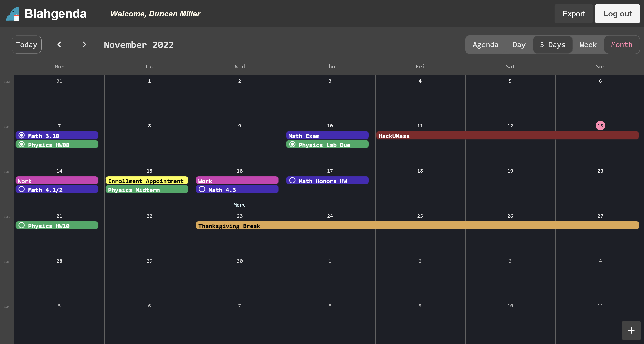Mark Math 3.10 task circle incomplete
The width and height of the screenshot is (644, 344).
pyautogui.click(x=22, y=135)
